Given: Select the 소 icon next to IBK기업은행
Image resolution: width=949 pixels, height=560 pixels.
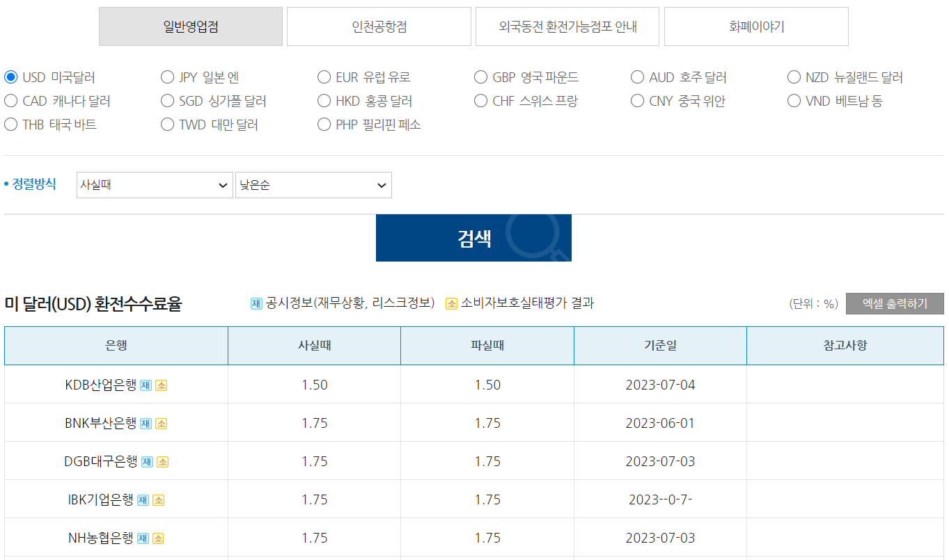Looking at the screenshot, I should pyautogui.click(x=158, y=499).
